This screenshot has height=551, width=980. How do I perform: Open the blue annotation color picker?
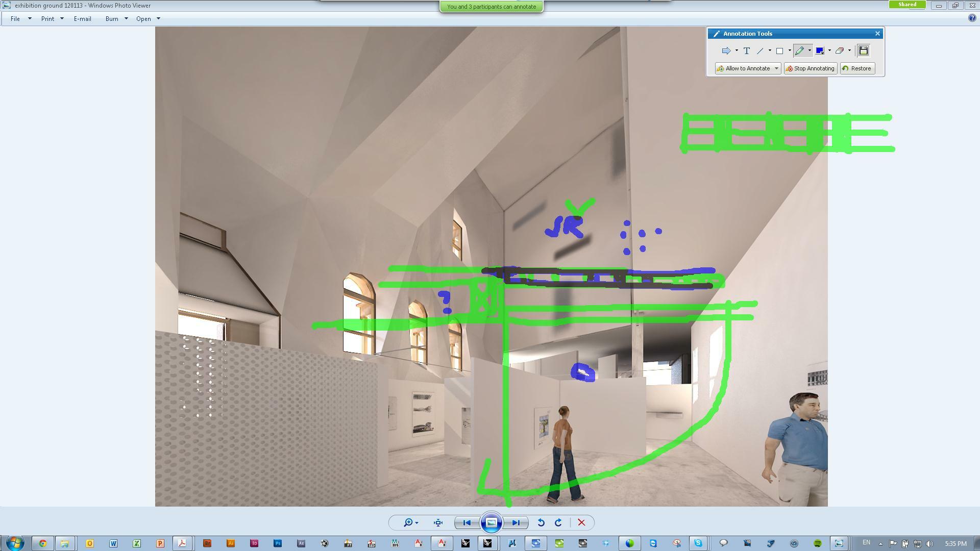point(820,51)
